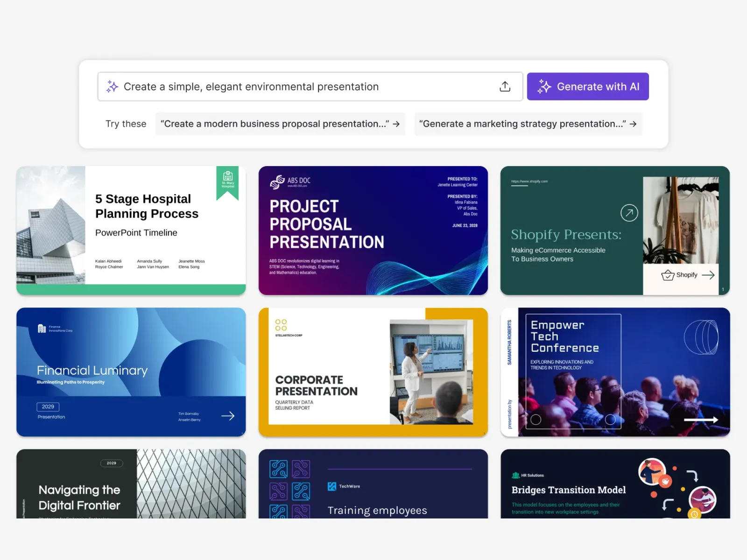The width and height of the screenshot is (747, 560).
Task: Click the sparkle icon in prompt field
Action: (x=112, y=87)
